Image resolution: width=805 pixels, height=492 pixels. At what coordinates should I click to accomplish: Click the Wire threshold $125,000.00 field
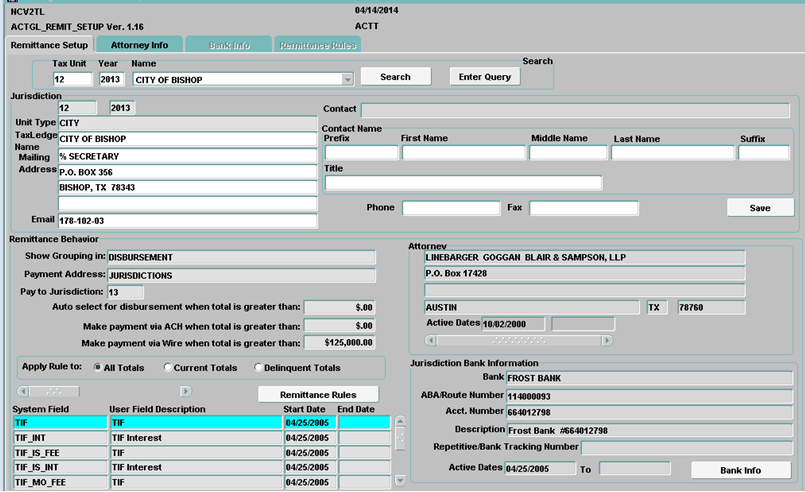(339, 343)
